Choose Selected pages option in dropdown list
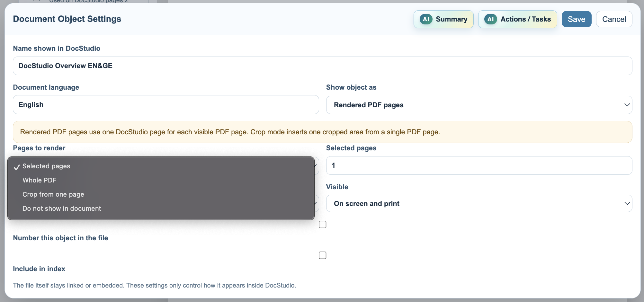The width and height of the screenshot is (644, 302). pos(161,166)
